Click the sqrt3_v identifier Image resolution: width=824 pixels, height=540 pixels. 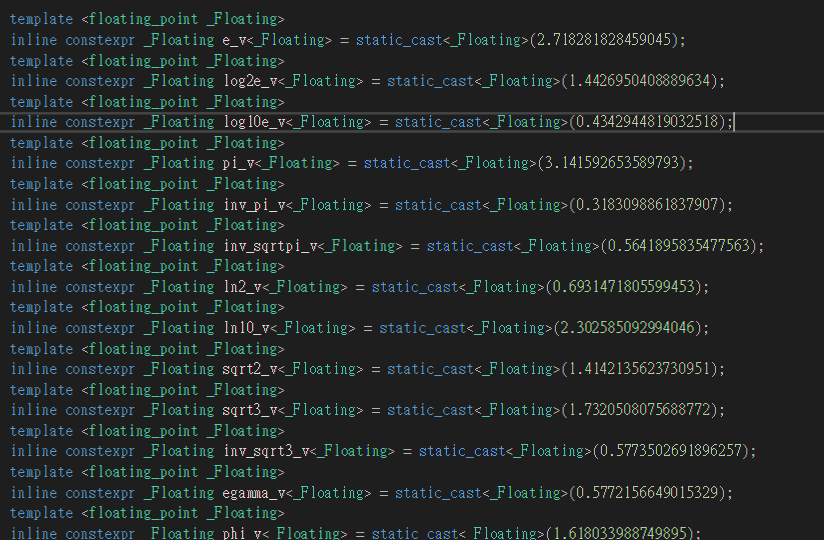point(252,409)
